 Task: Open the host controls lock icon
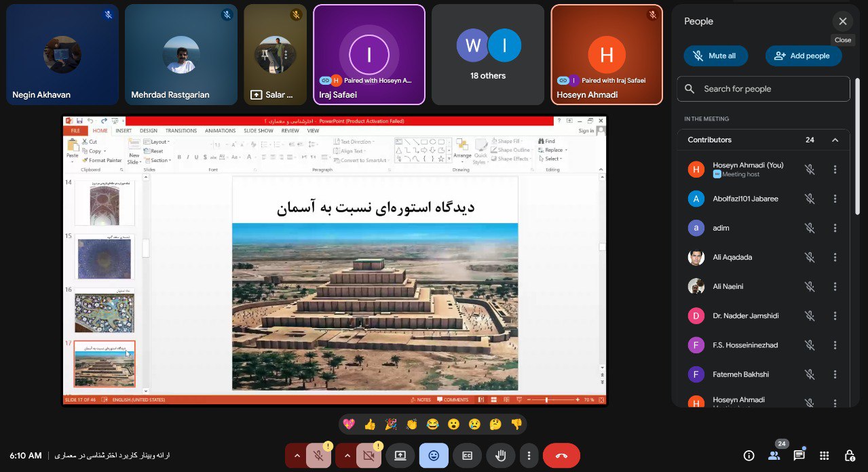[849, 456]
